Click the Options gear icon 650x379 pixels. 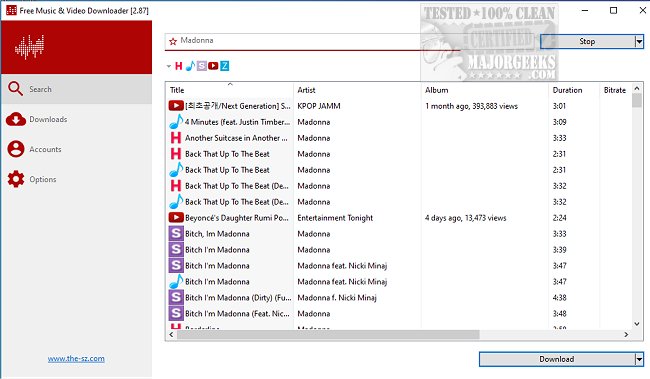tap(16, 179)
